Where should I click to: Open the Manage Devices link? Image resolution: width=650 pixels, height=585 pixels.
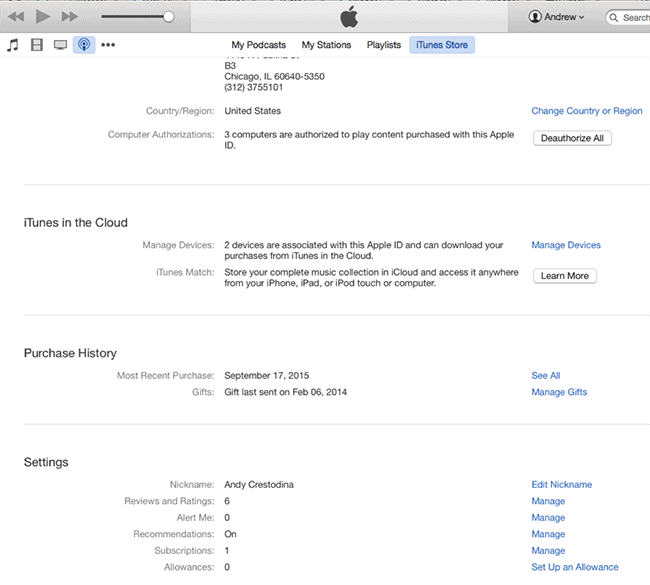566,245
